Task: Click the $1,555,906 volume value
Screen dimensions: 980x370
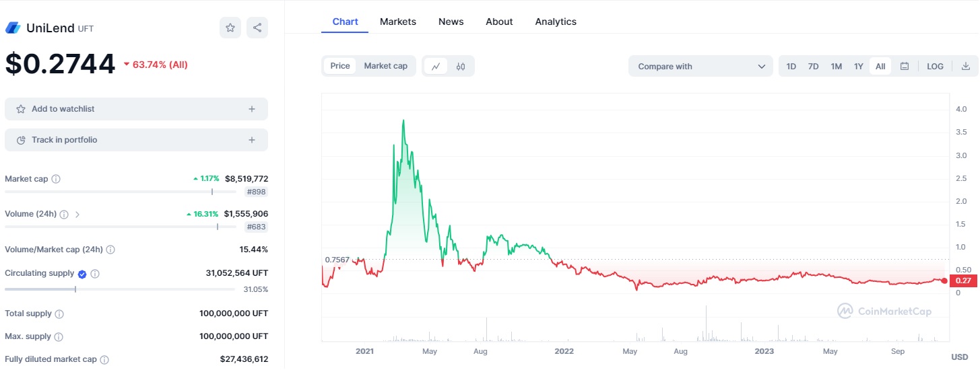Action: pos(247,214)
